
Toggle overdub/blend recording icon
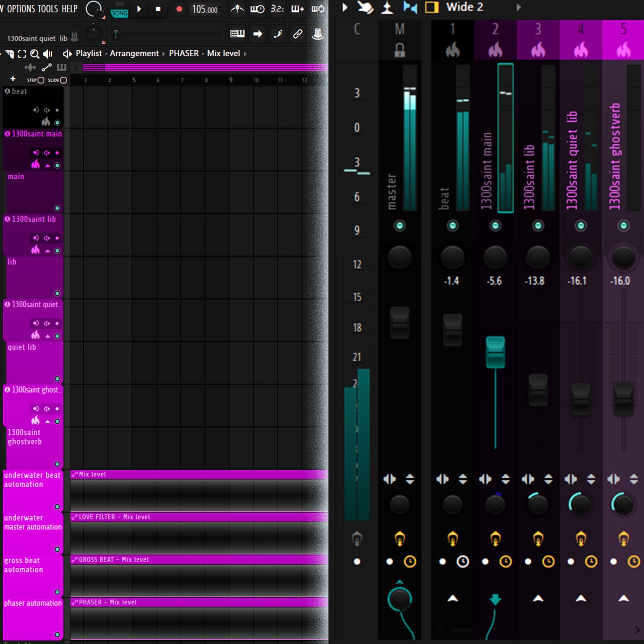[297, 9]
